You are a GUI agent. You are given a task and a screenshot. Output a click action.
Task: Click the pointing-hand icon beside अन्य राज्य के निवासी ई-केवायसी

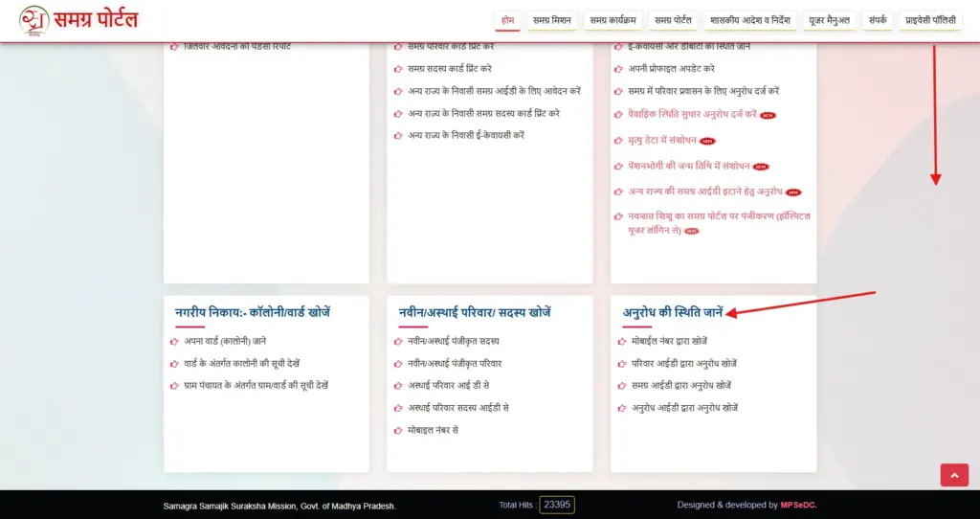[398, 136]
